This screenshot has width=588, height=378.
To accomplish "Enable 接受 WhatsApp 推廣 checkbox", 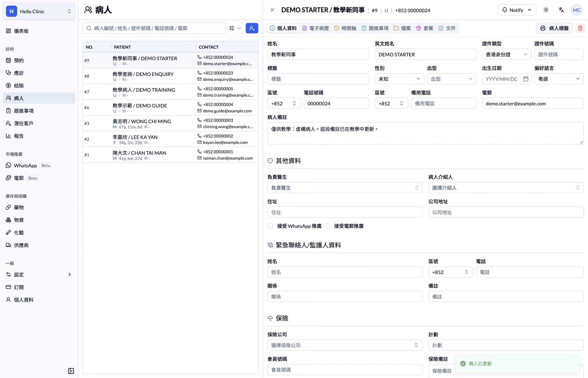I will point(270,226).
